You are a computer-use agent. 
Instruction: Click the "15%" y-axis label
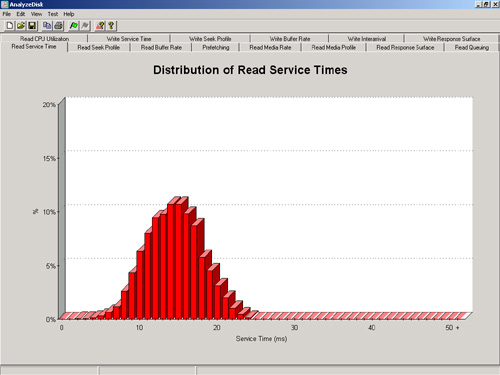click(x=49, y=159)
